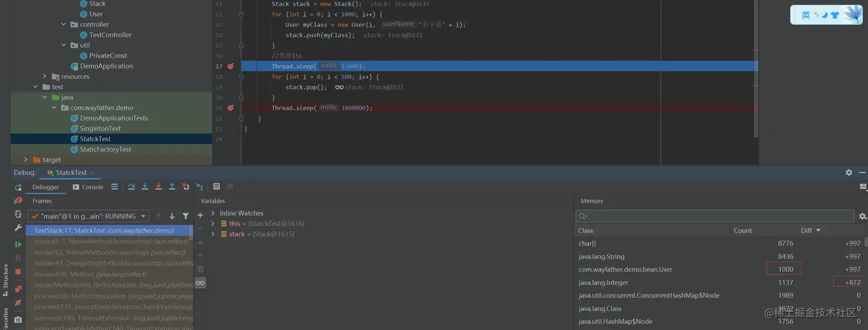Focus the Memory class search field
Viewport: 868px width, 330px height.
715,216
